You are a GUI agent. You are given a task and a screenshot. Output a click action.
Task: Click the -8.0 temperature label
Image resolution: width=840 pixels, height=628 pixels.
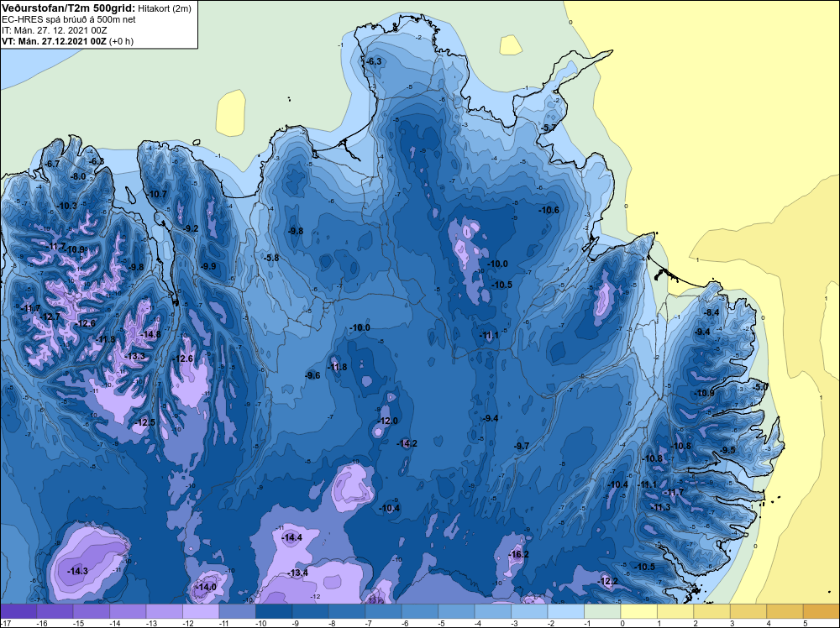[78, 176]
